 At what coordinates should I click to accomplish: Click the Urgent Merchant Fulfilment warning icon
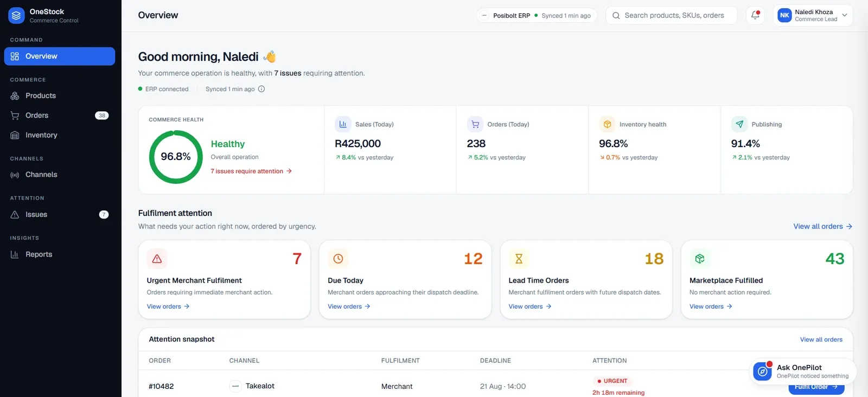tap(157, 259)
